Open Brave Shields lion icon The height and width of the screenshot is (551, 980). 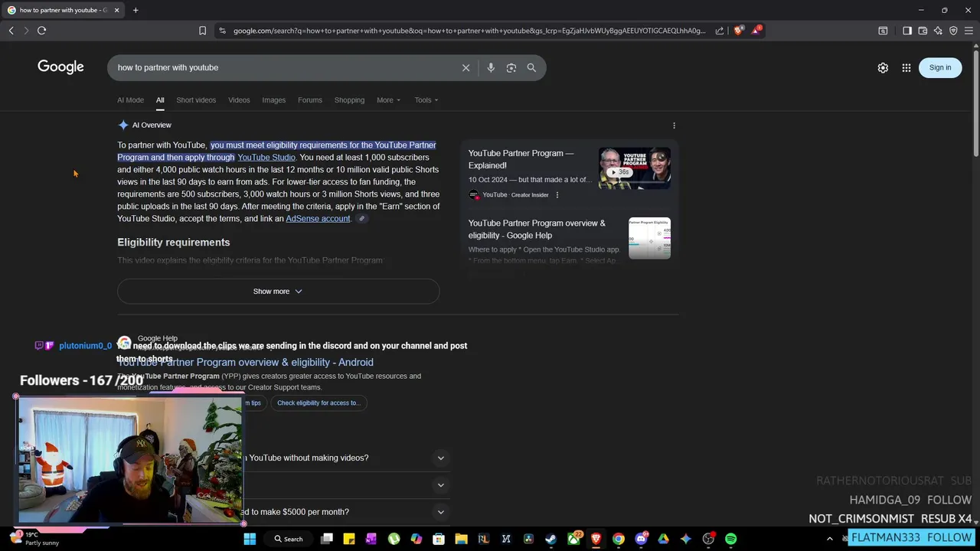(738, 31)
